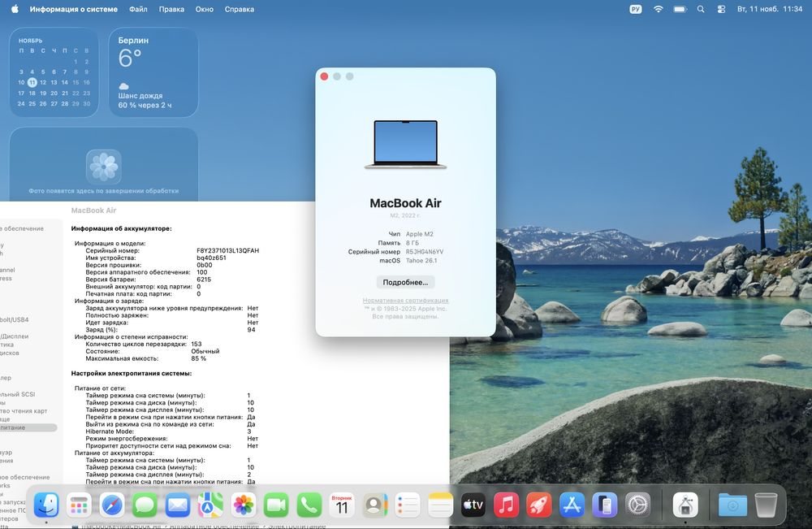812x529 pixels.
Task: Open Notes from the Dock
Action: (441, 505)
